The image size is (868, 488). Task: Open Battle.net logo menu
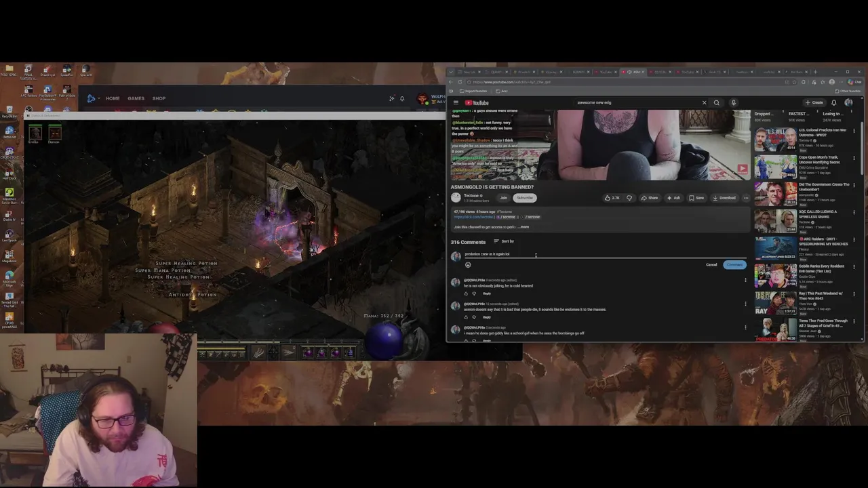[x=92, y=98]
